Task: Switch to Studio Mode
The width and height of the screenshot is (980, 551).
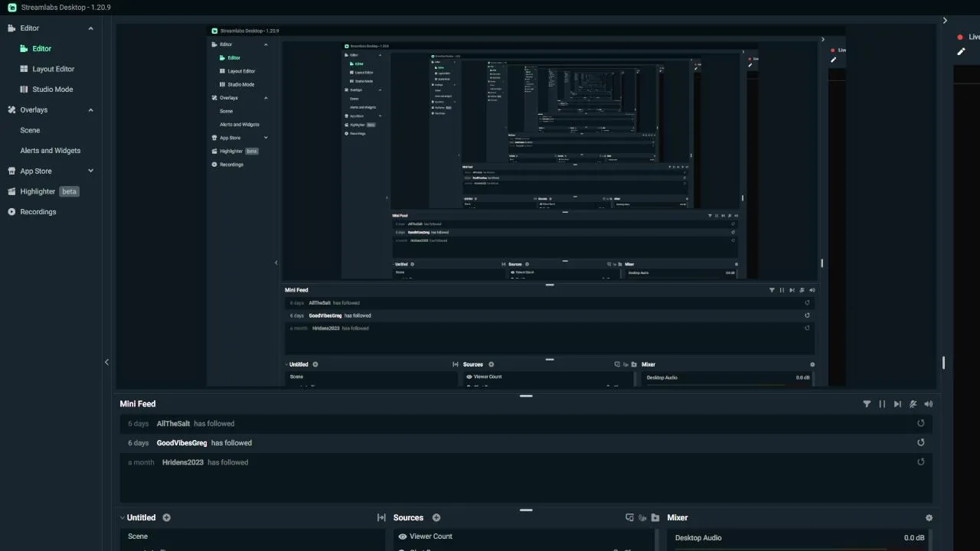Action: pos(53,90)
